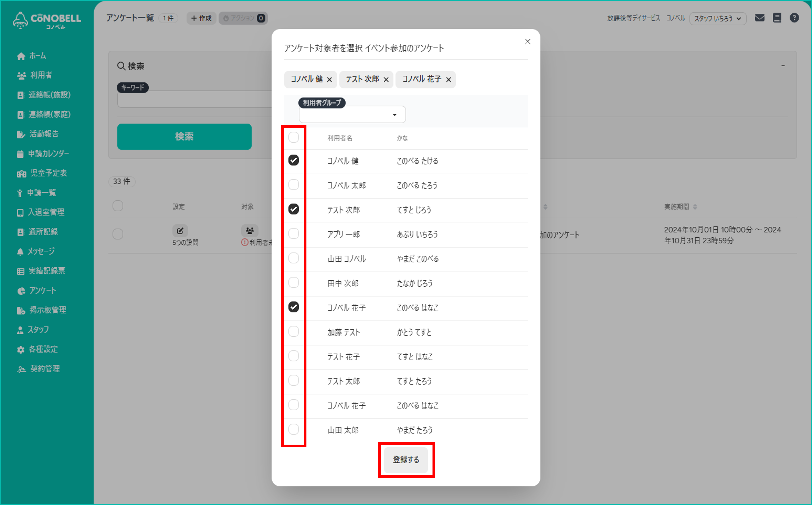Click the sort arrows beside 実施期間
Viewport: 812px width, 505px height.
695,207
